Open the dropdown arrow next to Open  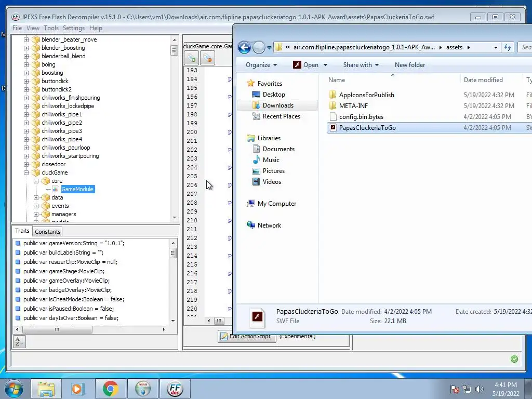325,65
